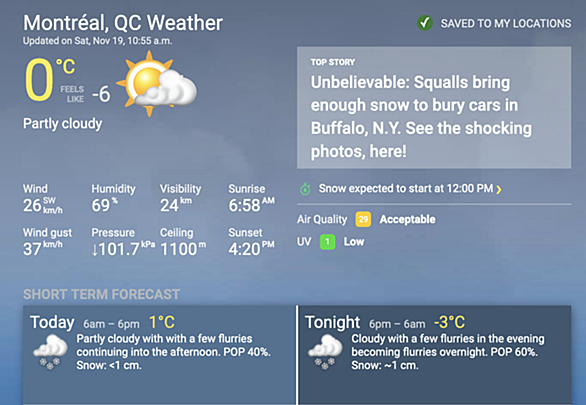Click the green stopwatch snow alert icon
This screenshot has height=405, width=586.
pos(305,189)
